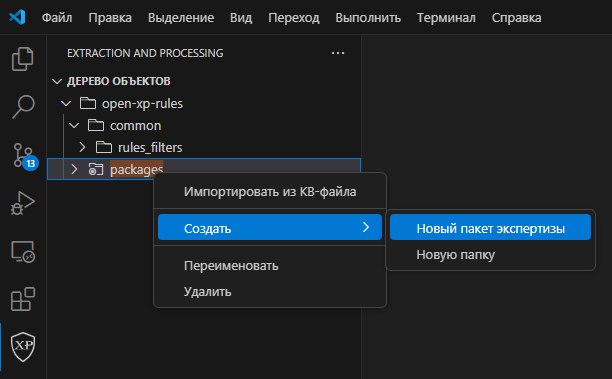This screenshot has height=379, width=612.
Task: Choose Переименовать in context menu
Action: pos(270,266)
